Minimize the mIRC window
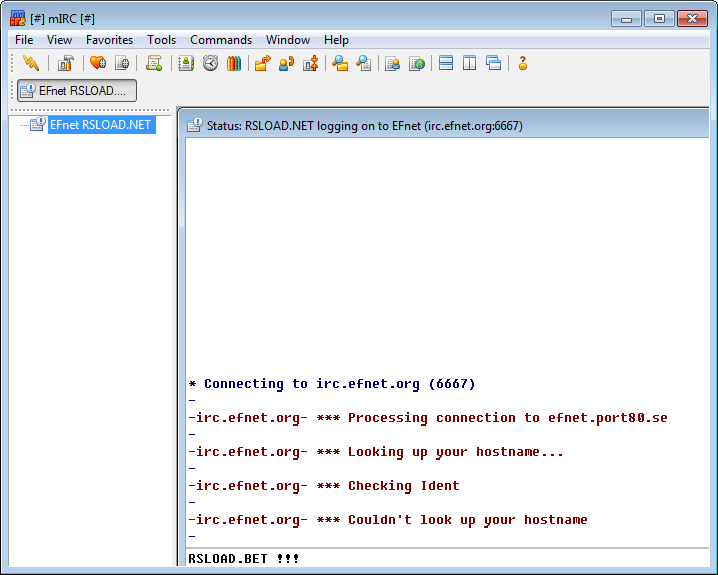The image size is (718, 575). [x=626, y=19]
